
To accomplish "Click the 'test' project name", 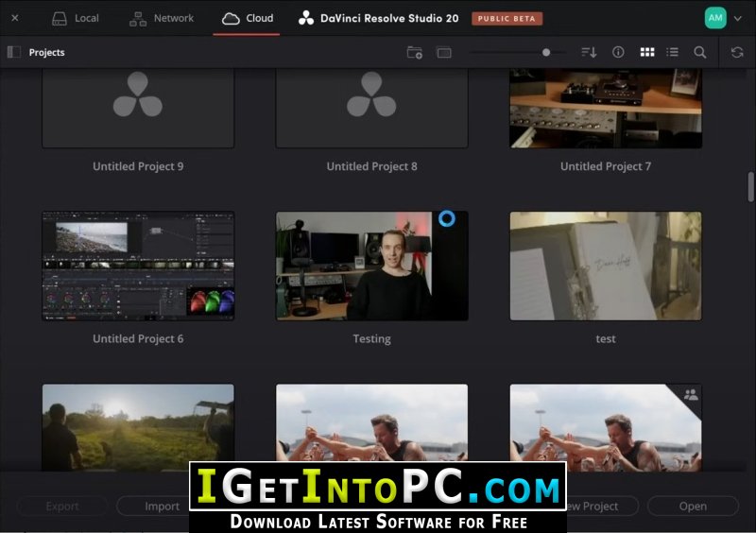I will (x=606, y=338).
